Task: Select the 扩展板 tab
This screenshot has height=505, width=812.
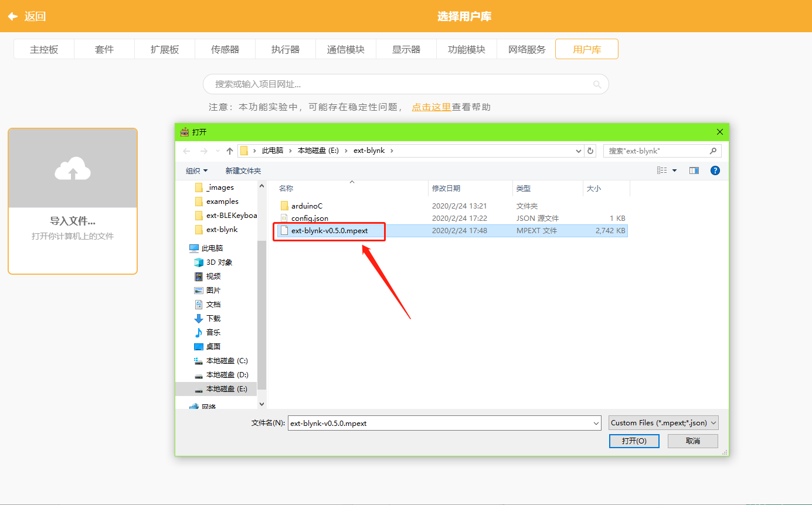Action: (165, 49)
